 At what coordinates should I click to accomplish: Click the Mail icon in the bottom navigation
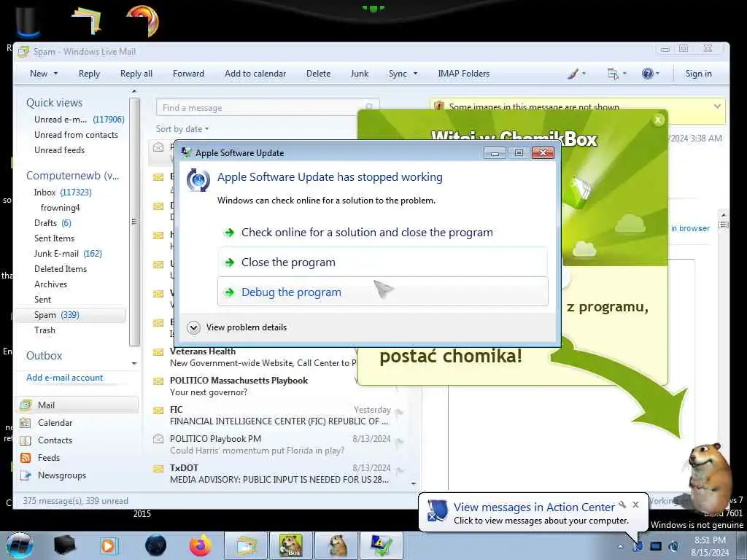26,405
